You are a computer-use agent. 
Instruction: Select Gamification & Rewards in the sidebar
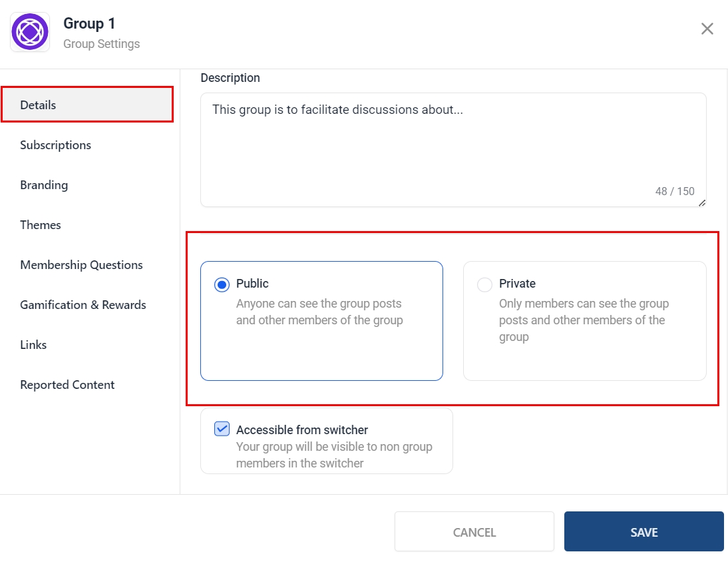[x=83, y=305]
